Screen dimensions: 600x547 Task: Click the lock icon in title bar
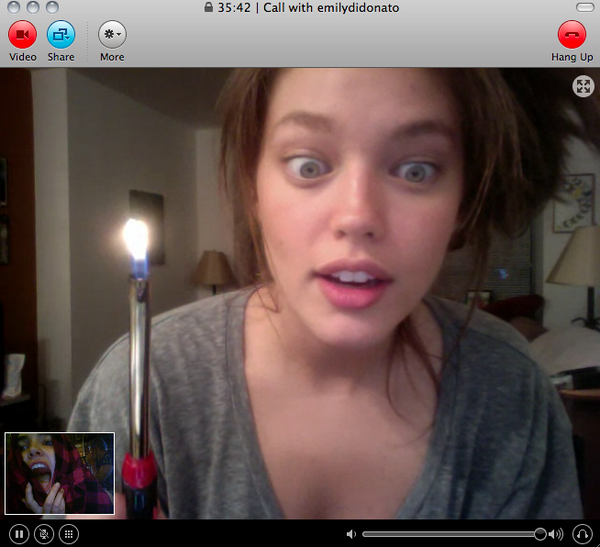pyautogui.click(x=209, y=7)
